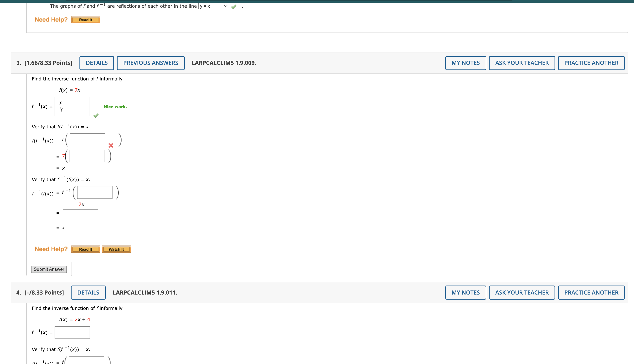Screen dimensions: 634x364
Task: Click the empty box inside f( ) verification step
Action: point(87,140)
